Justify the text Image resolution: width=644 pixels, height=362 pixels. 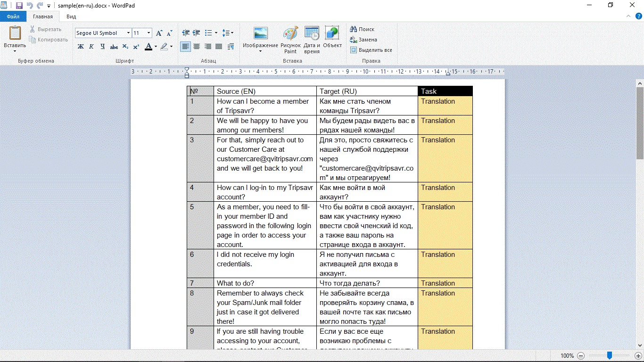(219, 47)
